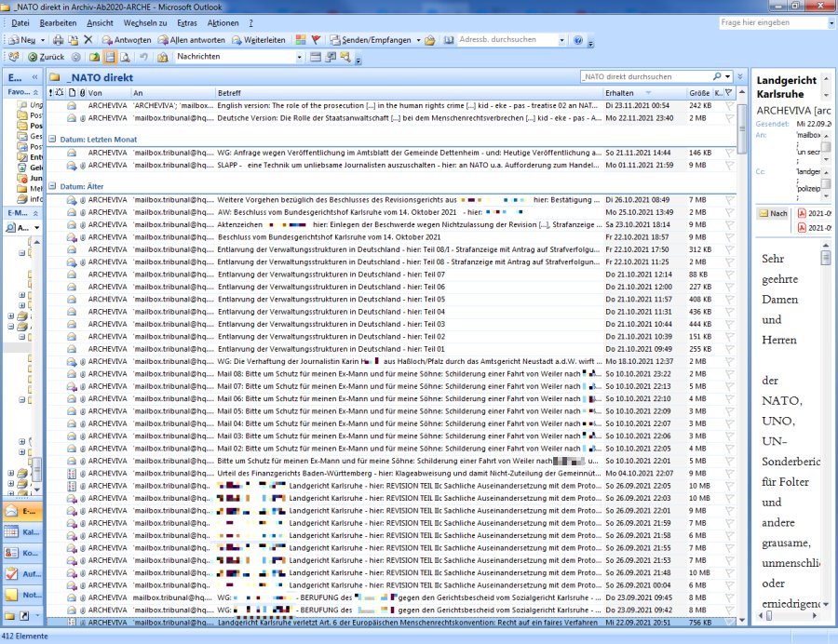The width and height of the screenshot is (838, 644).
Task: Open Outlook Help via the question mark icon
Action: click(577, 40)
